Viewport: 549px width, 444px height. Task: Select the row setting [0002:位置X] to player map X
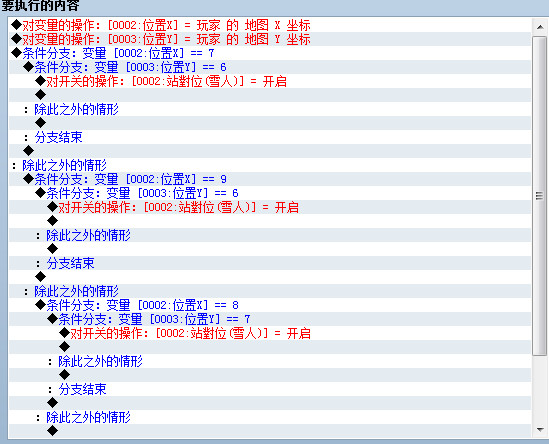270,25
